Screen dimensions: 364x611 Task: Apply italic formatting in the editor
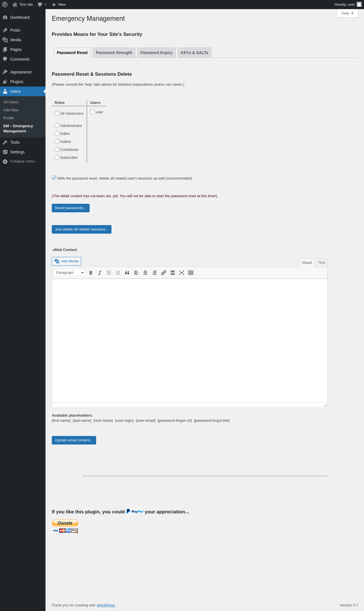coord(100,273)
